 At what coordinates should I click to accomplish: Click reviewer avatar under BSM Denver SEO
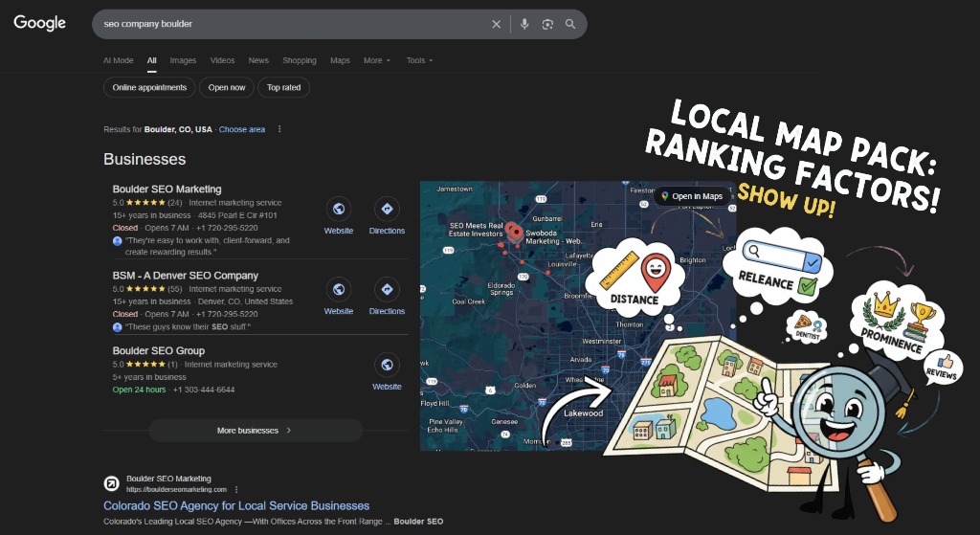[x=118, y=327]
